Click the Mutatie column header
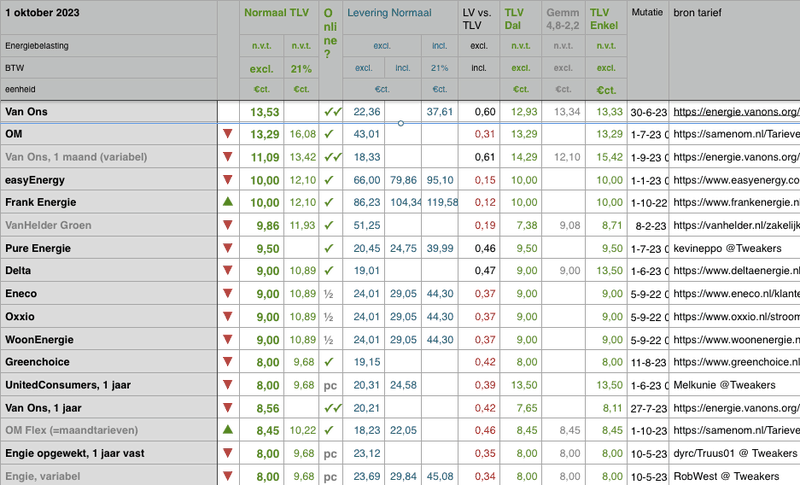This screenshot has height=485, width=800. tap(647, 12)
